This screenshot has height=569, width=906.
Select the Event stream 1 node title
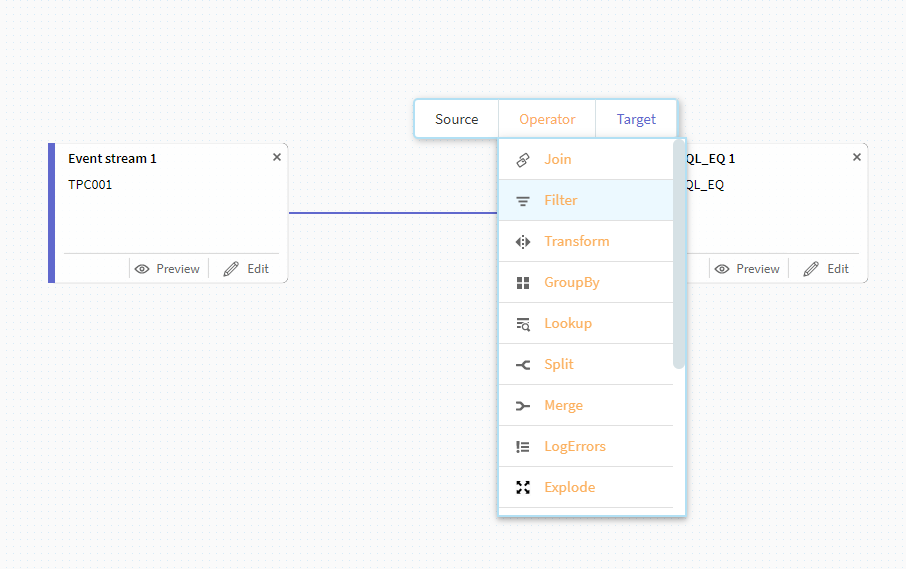pyautogui.click(x=112, y=158)
